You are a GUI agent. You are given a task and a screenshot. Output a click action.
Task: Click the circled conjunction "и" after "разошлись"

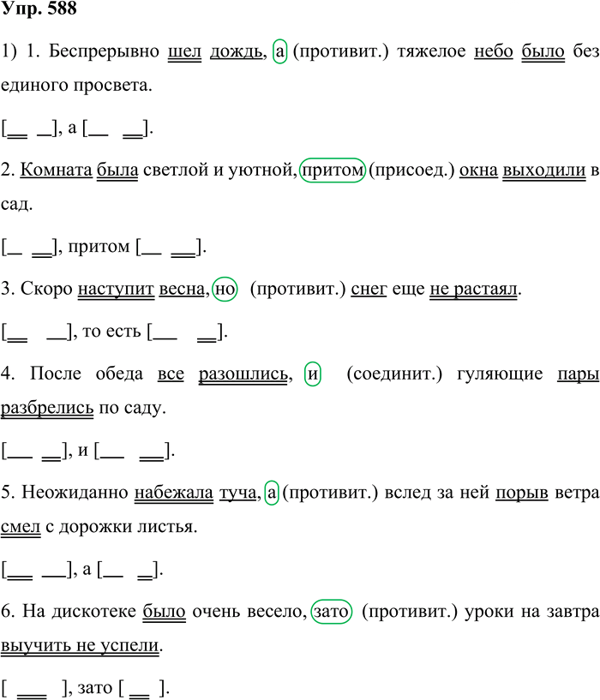[312, 374]
